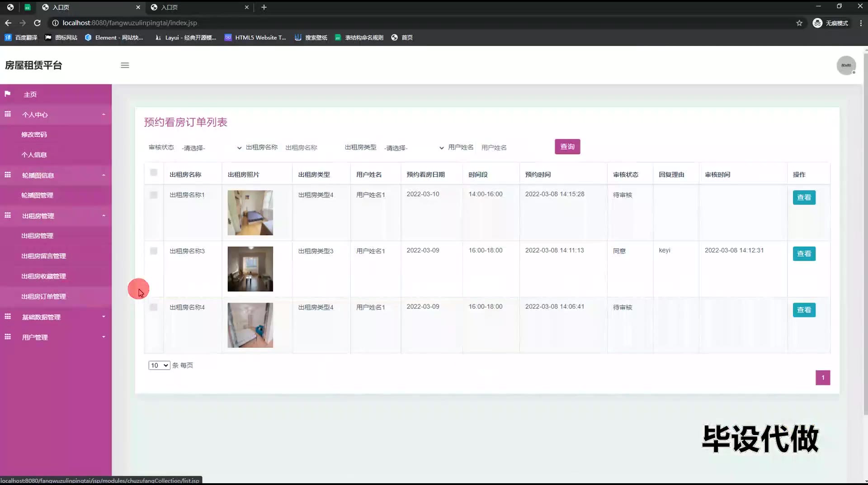Screen dimensions: 868x485
Task: Click the 出租房名称3 room photo thumbnail
Action: tap(250, 269)
